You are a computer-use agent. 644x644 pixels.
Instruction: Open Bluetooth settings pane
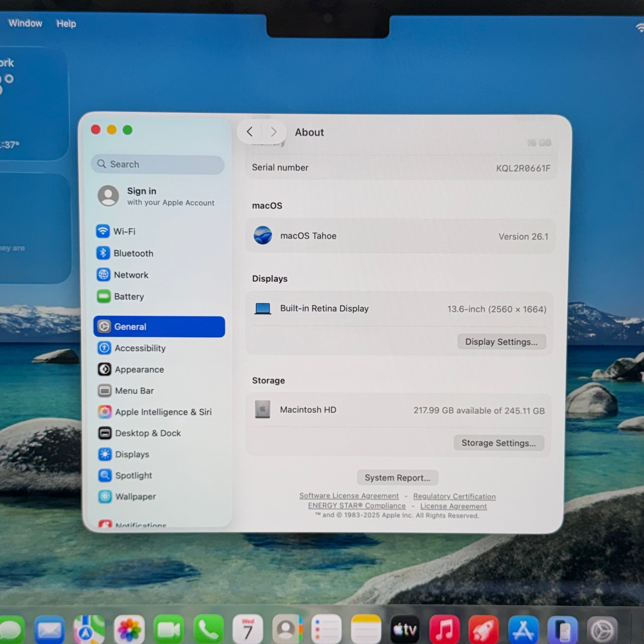click(x=133, y=253)
